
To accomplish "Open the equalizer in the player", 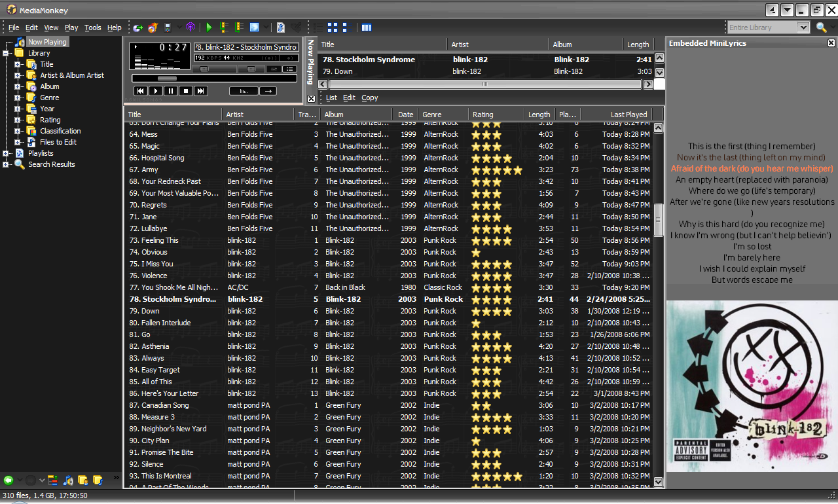I will 273,69.
